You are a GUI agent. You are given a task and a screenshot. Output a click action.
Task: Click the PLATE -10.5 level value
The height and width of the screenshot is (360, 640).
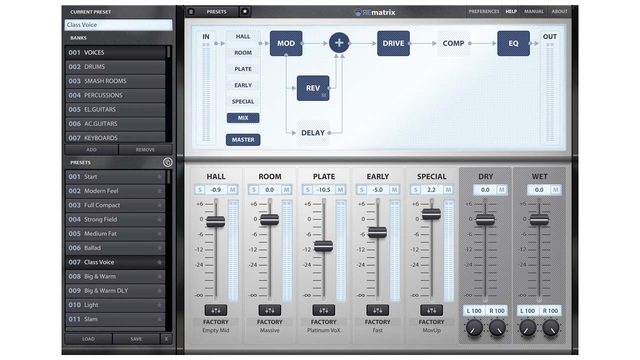(324, 190)
